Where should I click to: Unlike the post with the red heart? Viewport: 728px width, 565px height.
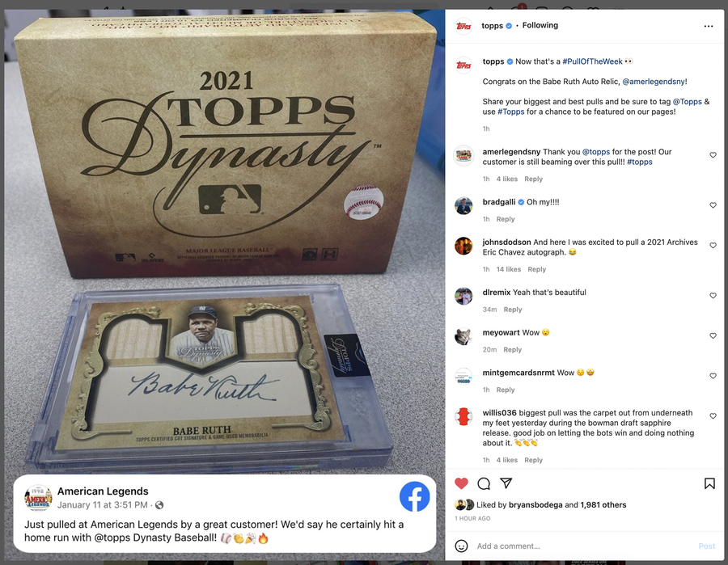pos(461,483)
